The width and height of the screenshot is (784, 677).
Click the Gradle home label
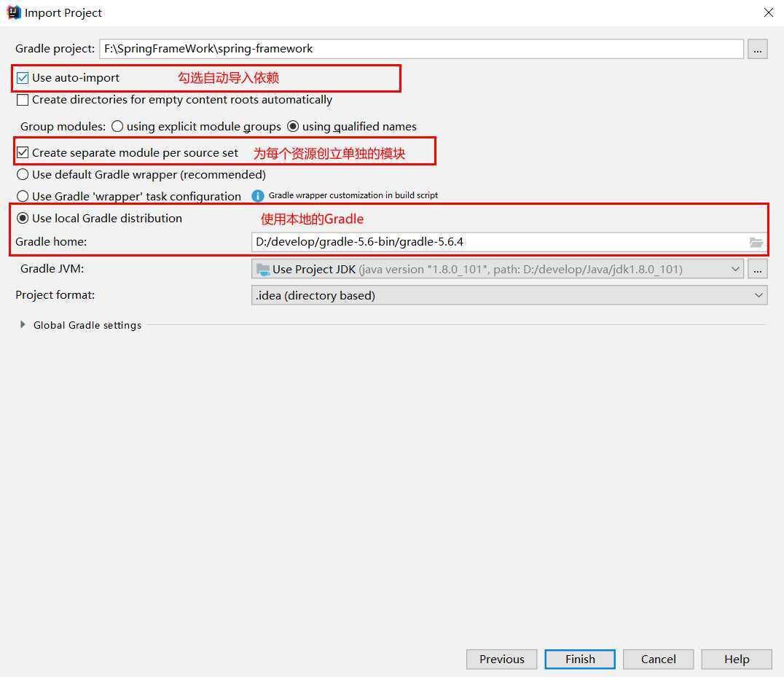click(x=51, y=242)
